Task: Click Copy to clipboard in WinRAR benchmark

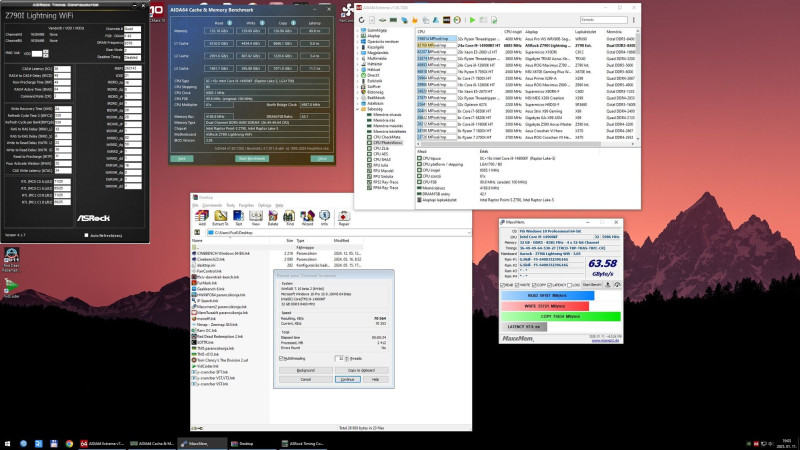Action: click(361, 370)
